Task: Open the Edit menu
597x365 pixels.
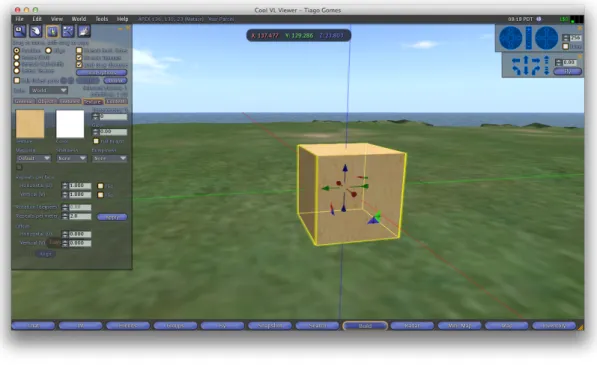Action: point(37,19)
